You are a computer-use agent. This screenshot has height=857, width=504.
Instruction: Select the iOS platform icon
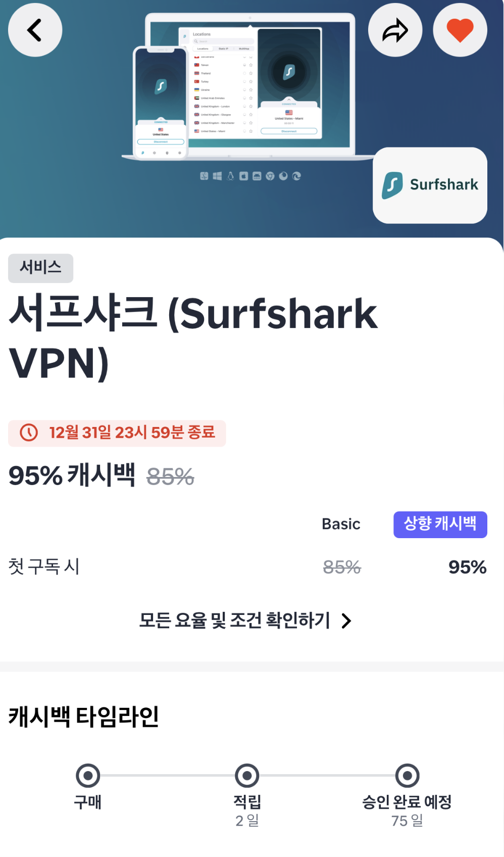point(244,176)
